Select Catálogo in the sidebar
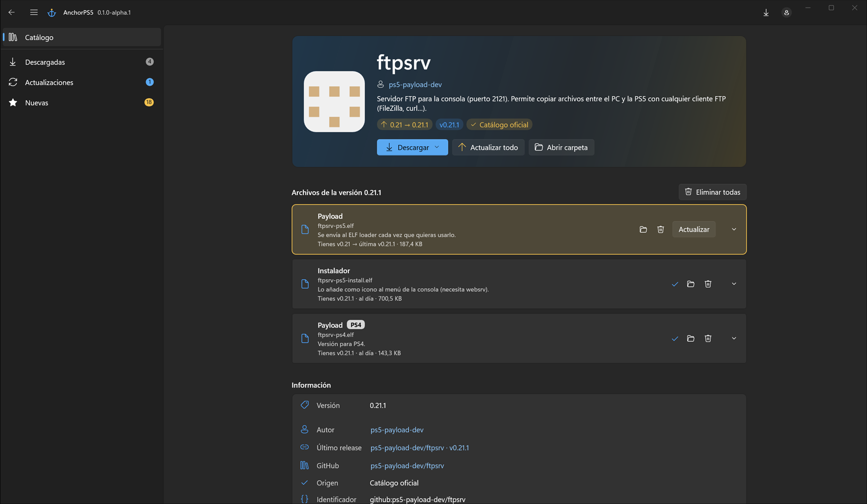 coord(82,37)
